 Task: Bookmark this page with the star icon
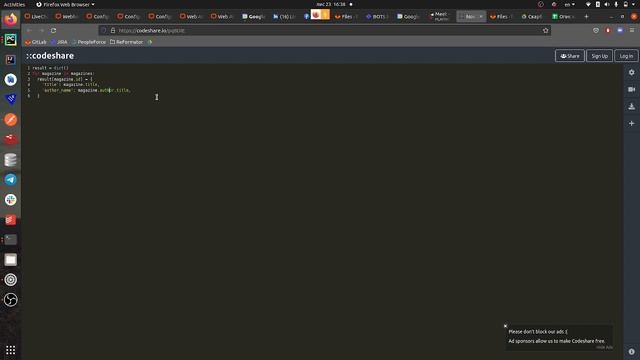pyautogui.click(x=545, y=31)
